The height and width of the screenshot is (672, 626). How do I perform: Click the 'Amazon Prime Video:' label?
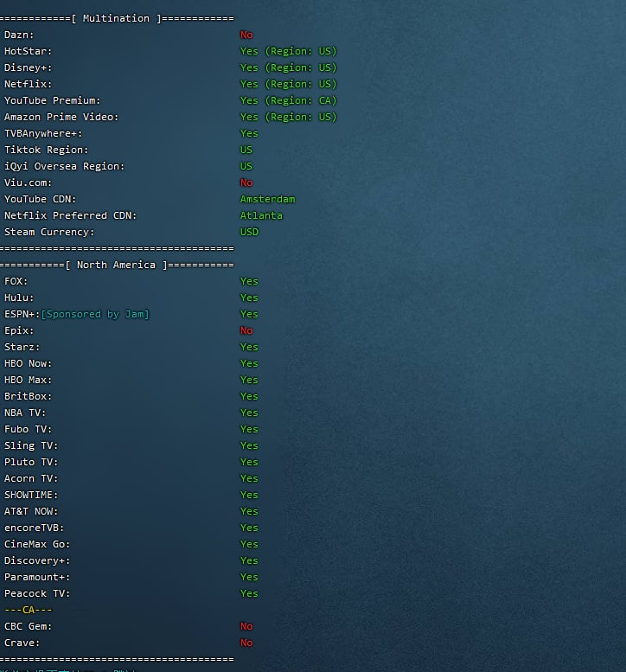pos(61,117)
